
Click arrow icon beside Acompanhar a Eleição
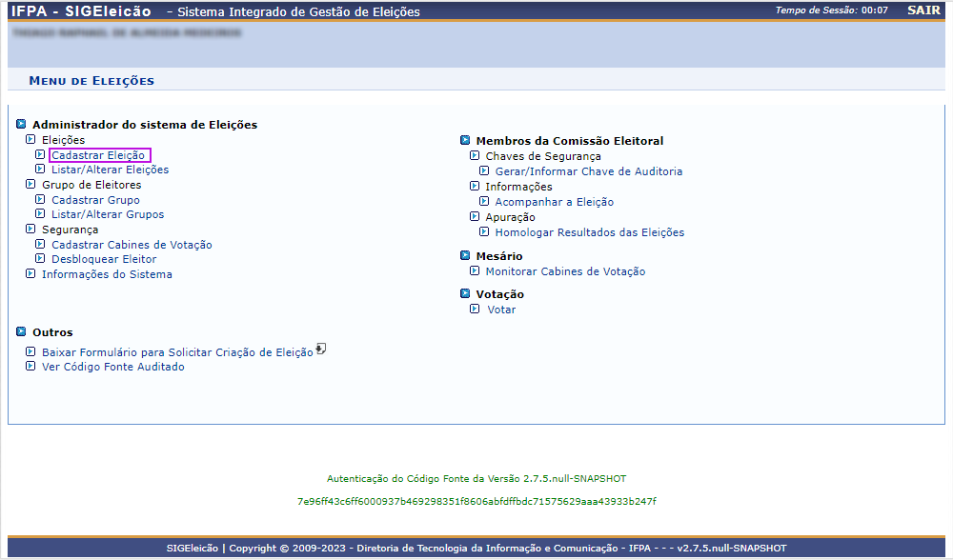click(484, 201)
